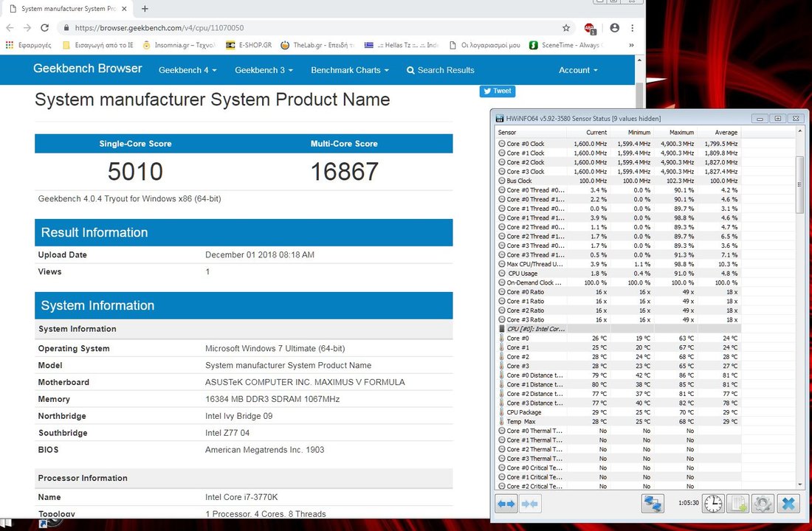Show more bookmarks chevron
This screenshot has height=531, width=812.
point(631,45)
